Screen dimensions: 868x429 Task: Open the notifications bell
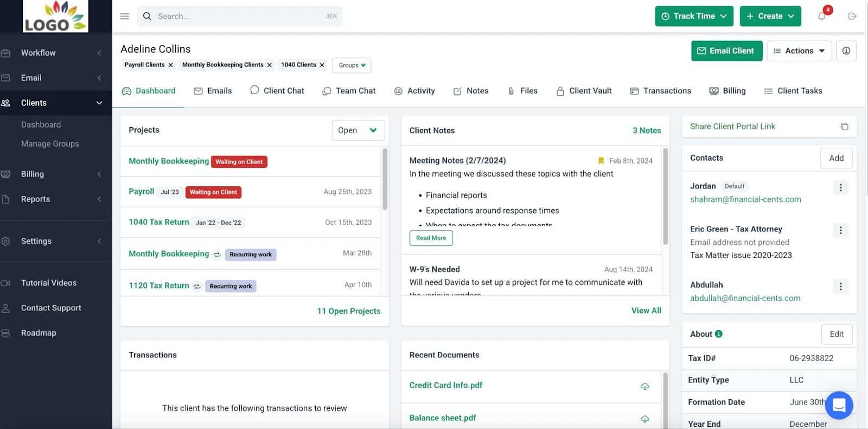tap(822, 16)
